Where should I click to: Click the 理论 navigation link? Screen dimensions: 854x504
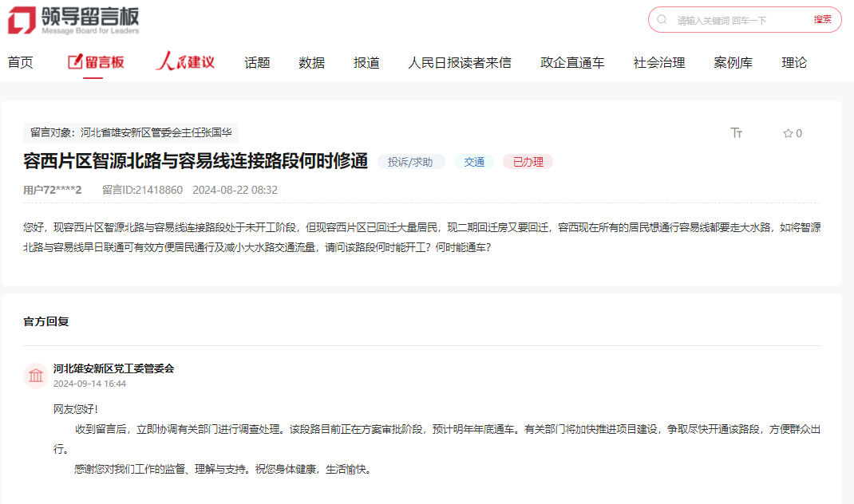tap(794, 62)
